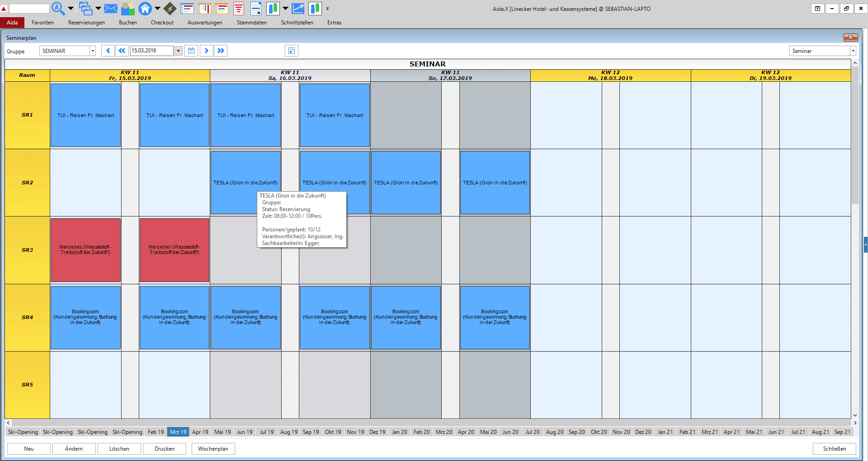Expand the home icon dropdown arrow
This screenshot has height=461, width=868.
[x=157, y=8]
